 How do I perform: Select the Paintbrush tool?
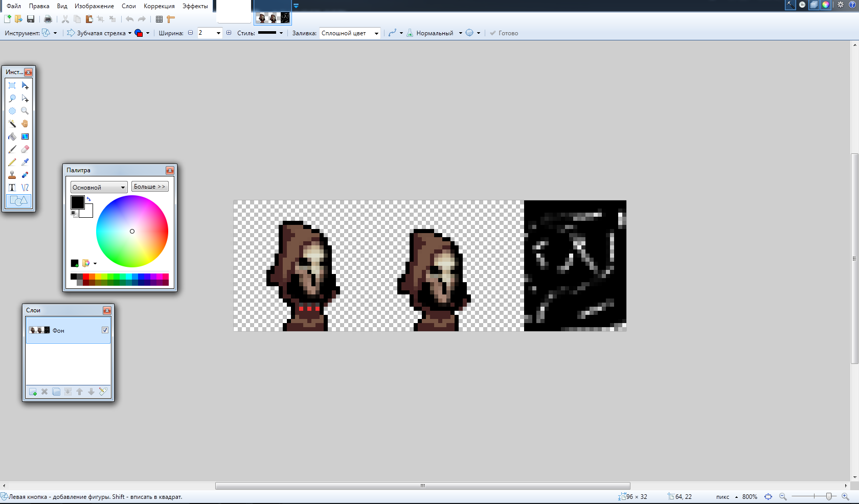click(12, 149)
